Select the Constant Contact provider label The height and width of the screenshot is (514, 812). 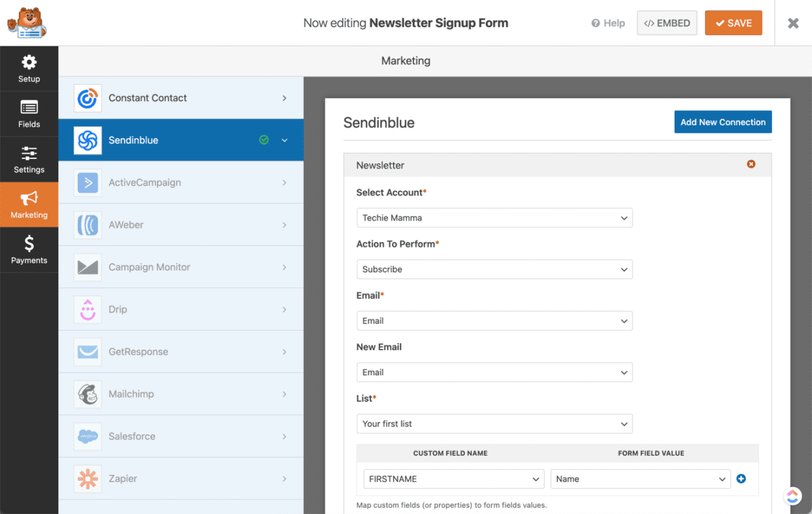click(148, 98)
